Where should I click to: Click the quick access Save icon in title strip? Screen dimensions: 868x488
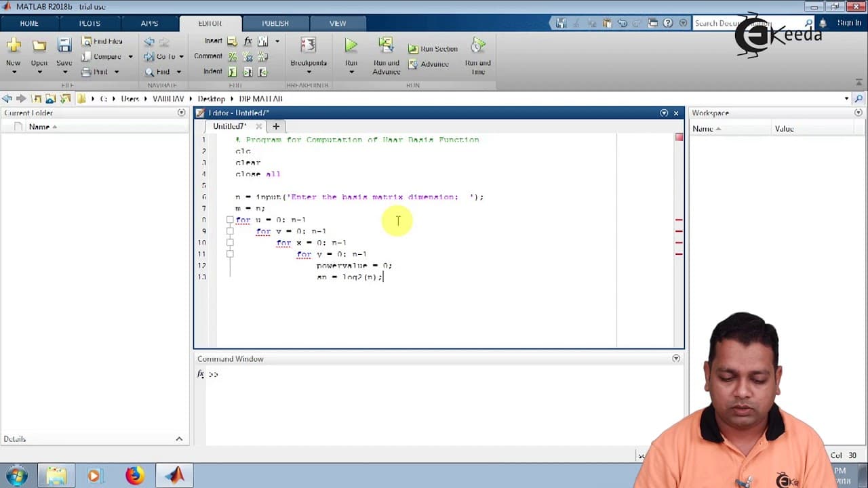(x=561, y=23)
